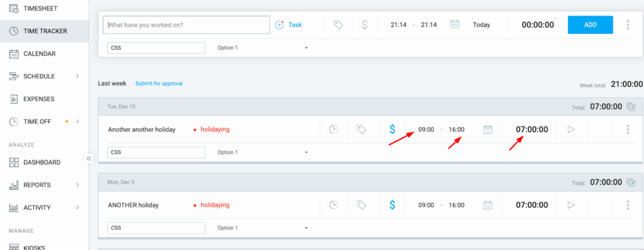Viewport: 644px width, 250px height.
Task: Bulk edit icon for Tue, Dec 10
Action: (631, 107)
